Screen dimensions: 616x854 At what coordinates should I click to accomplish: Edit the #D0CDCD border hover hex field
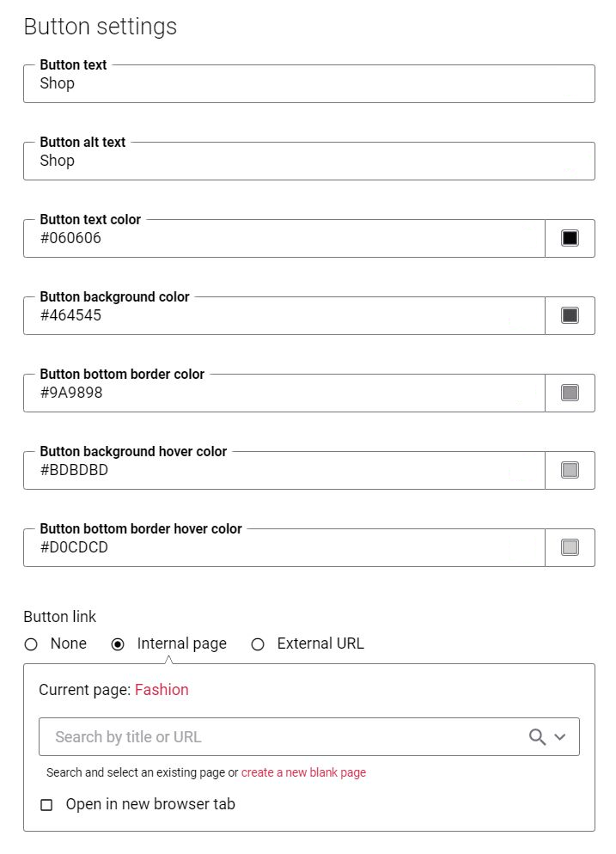[x=284, y=548]
